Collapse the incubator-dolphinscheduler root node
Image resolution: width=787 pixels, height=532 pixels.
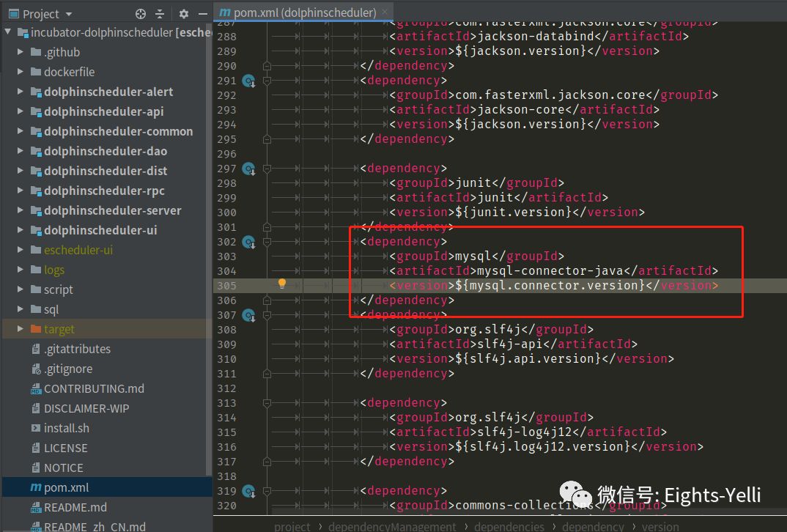click(8, 32)
